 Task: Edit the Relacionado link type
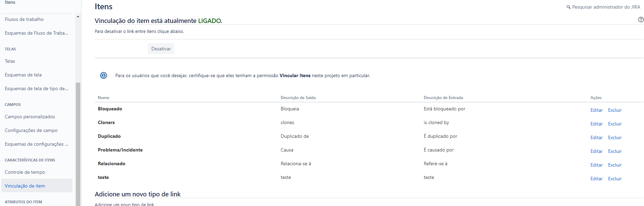coord(596,165)
